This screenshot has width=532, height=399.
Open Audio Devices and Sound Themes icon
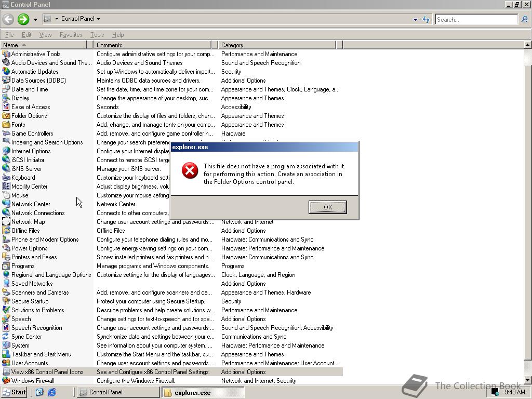(x=6, y=63)
